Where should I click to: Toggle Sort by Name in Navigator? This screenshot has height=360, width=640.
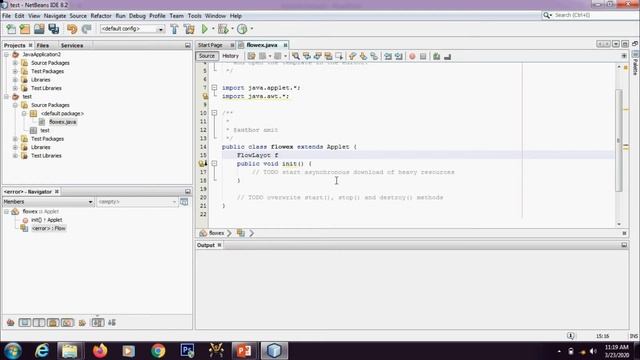tap(98, 322)
